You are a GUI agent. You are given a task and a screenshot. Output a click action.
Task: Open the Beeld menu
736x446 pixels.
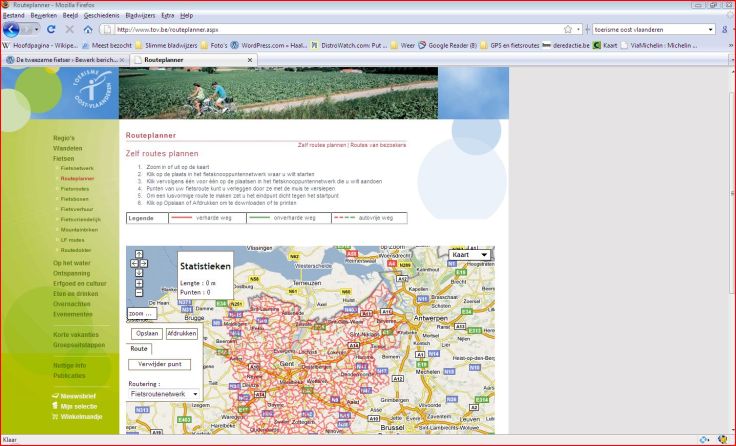click(x=70, y=15)
